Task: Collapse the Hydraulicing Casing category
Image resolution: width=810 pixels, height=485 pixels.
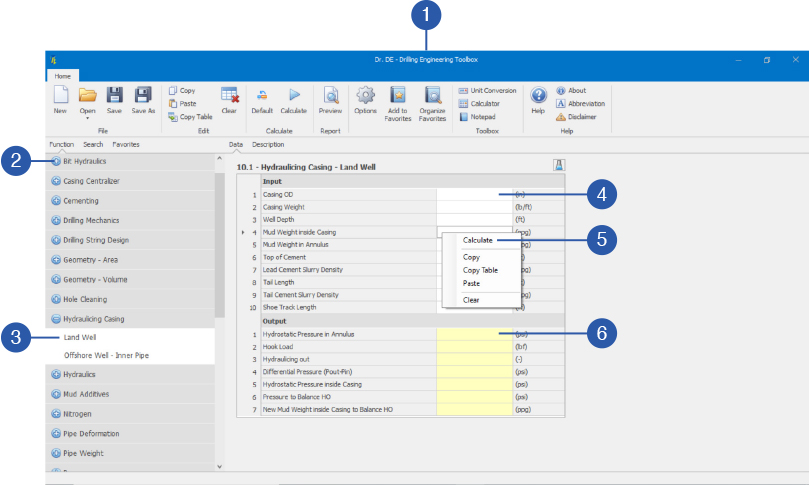Action: pos(93,319)
